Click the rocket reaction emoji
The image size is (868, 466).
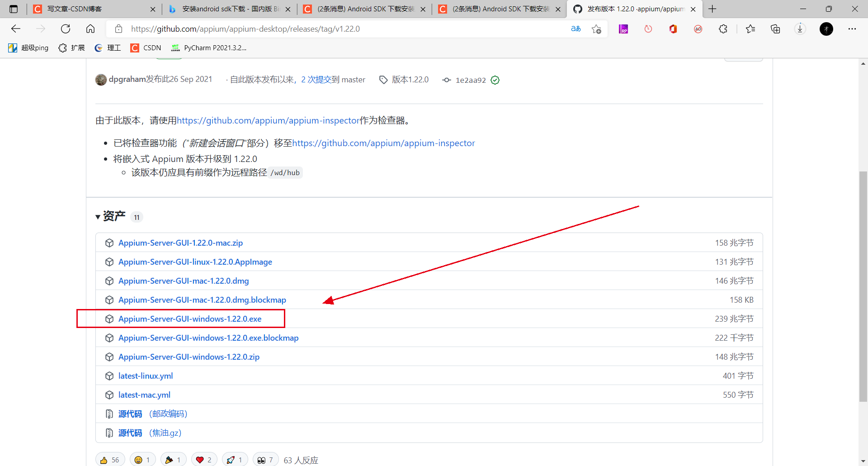(231, 460)
